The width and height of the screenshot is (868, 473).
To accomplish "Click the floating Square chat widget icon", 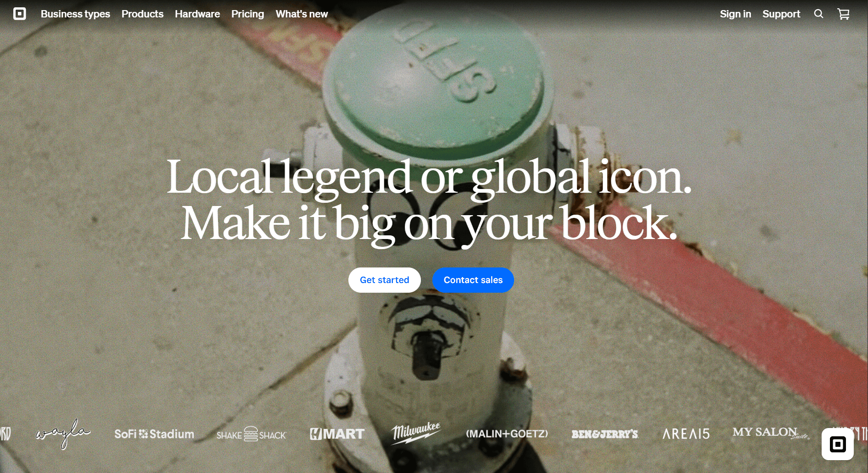I will click(x=838, y=444).
